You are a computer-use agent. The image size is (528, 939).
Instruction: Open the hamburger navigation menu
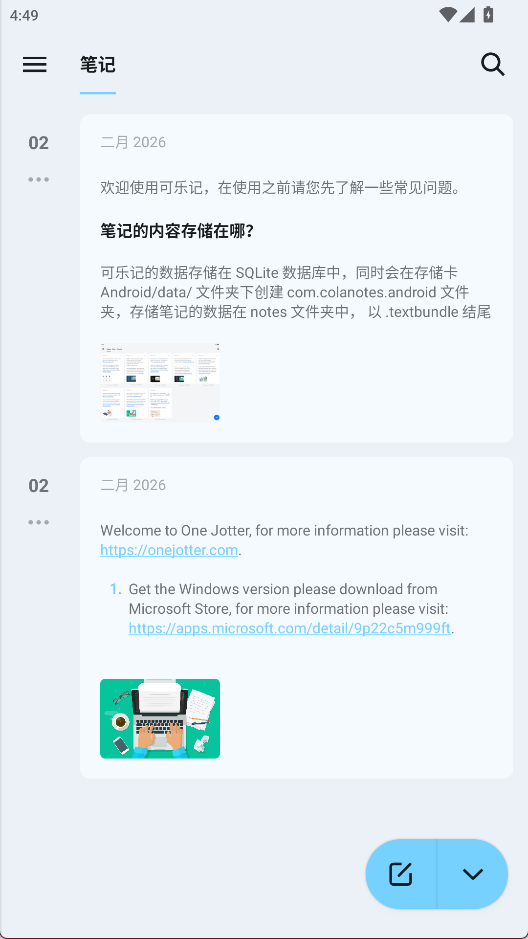[35, 65]
